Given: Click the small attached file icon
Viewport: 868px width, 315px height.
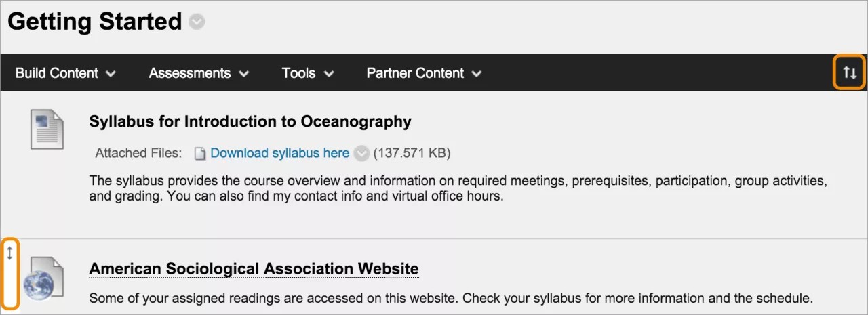Looking at the screenshot, I should tap(199, 154).
